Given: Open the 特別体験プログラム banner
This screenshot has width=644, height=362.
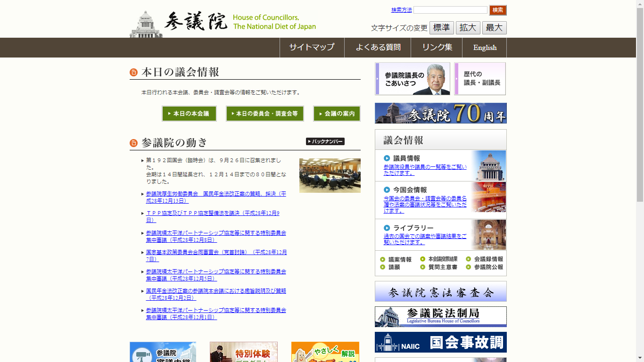Looking at the screenshot, I should [x=244, y=352].
